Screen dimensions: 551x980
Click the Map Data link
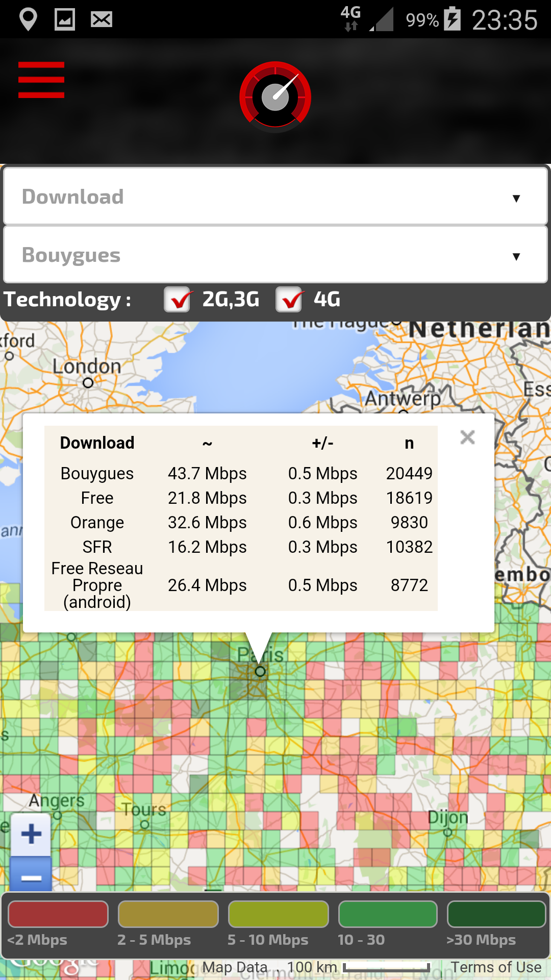235,967
